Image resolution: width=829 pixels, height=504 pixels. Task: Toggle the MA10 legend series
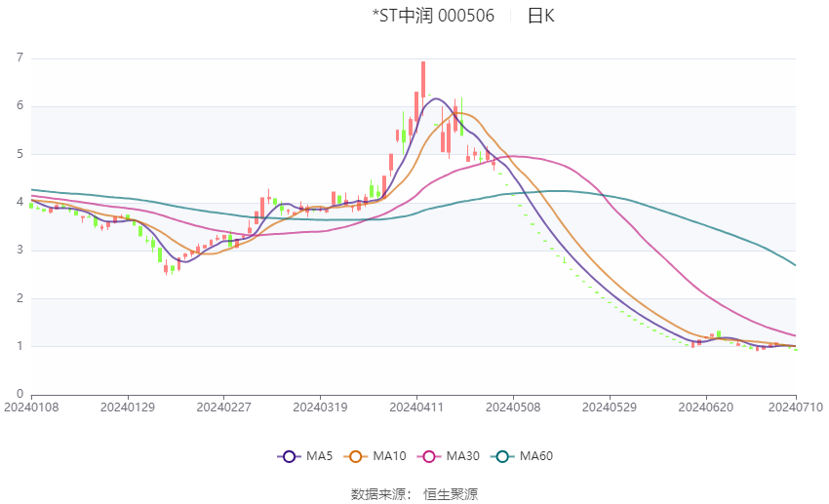(375, 456)
